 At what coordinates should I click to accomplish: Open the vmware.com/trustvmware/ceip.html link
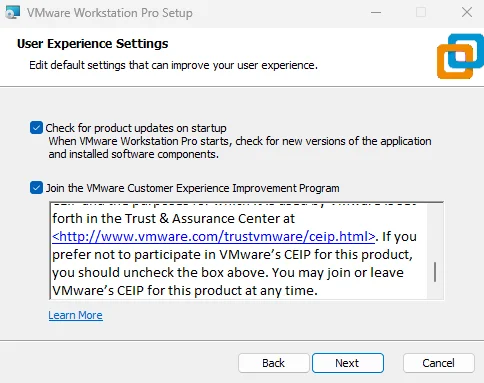coord(214,237)
